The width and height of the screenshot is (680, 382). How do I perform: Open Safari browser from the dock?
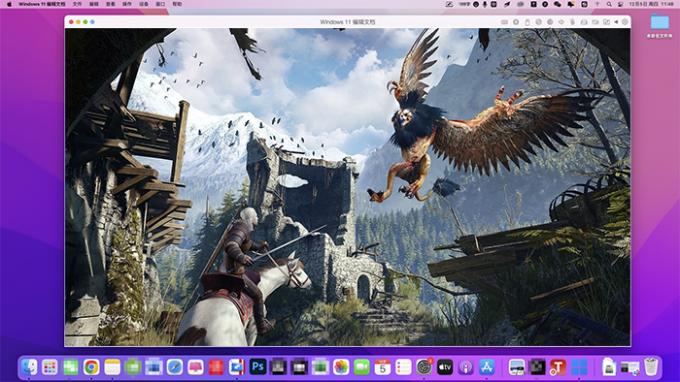click(x=174, y=367)
